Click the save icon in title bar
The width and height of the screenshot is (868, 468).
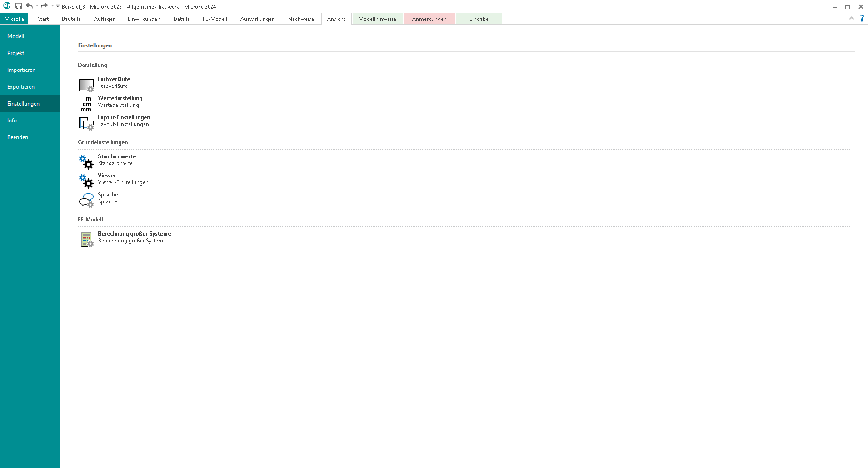[x=19, y=6]
